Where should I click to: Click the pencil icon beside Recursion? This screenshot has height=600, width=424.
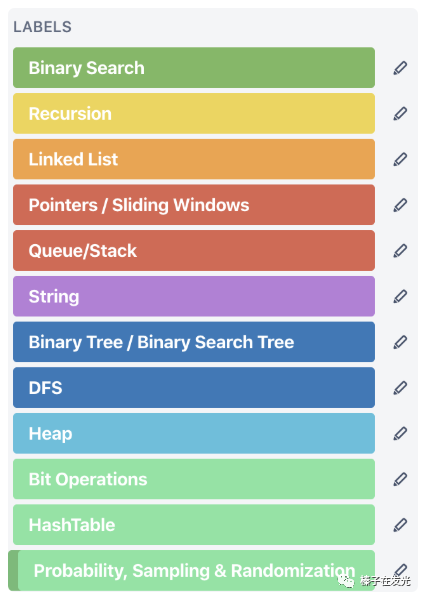pos(400,114)
